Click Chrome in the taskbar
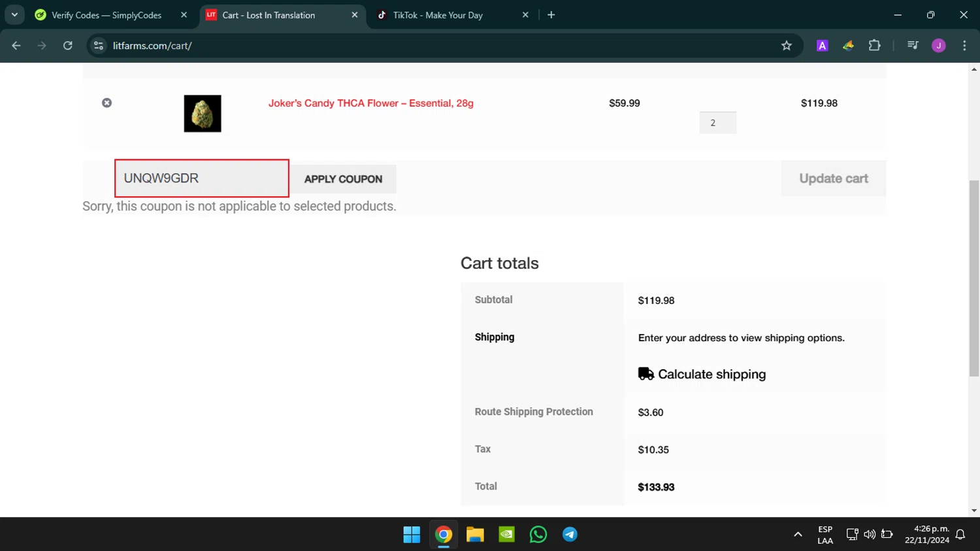Image resolution: width=980 pixels, height=551 pixels. 444,535
